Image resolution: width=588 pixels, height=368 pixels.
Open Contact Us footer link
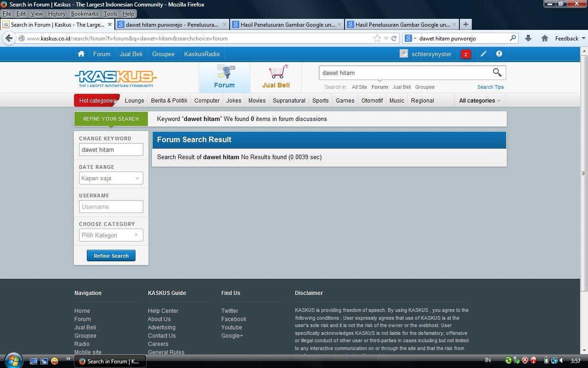tap(162, 336)
